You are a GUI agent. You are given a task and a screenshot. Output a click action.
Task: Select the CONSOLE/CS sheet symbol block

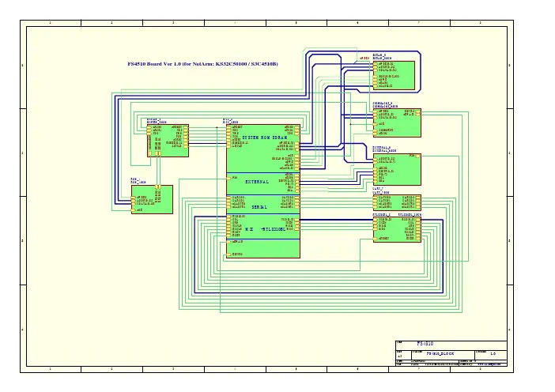pyautogui.click(x=397, y=122)
